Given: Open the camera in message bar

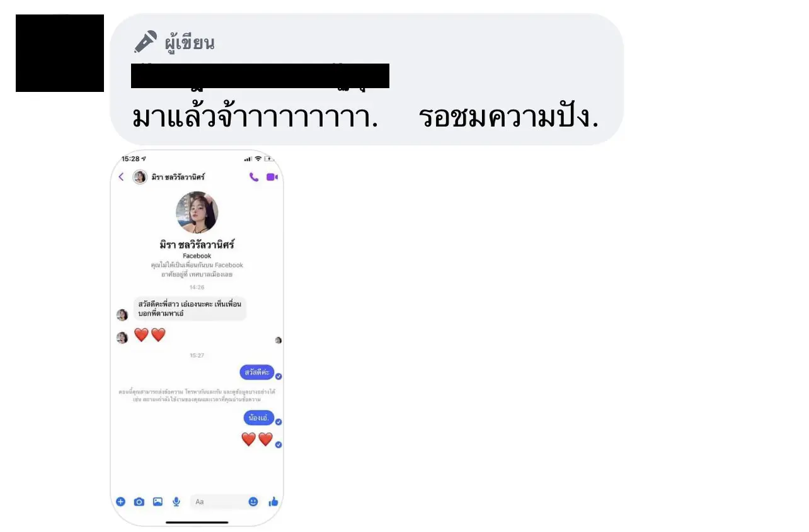Looking at the screenshot, I should click(139, 502).
